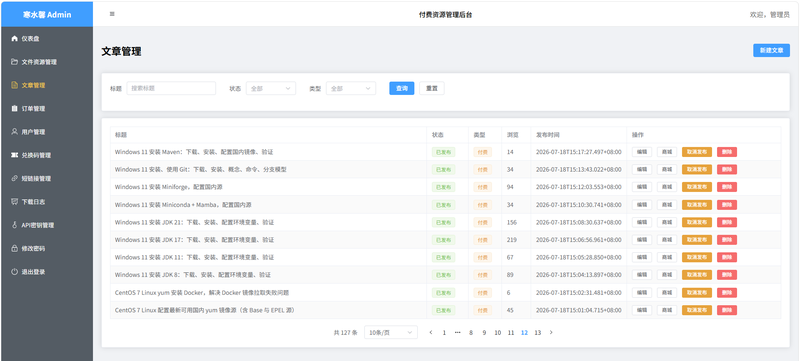Screen dimensions: 800x361
Task: Open 文件资源管理 folder icon in sidebar
Action: 14,62
